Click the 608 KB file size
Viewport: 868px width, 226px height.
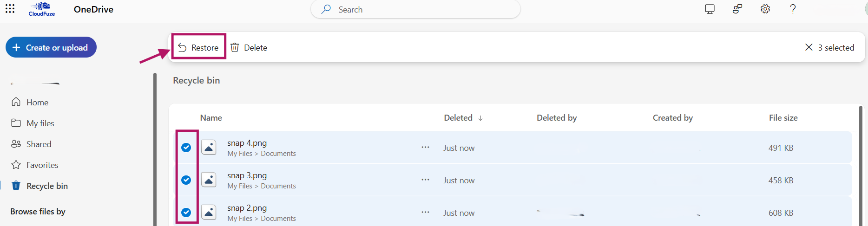(x=781, y=213)
